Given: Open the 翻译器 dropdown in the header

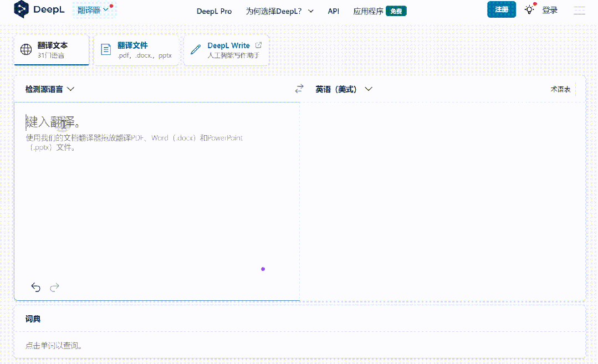Looking at the screenshot, I should [90, 9].
